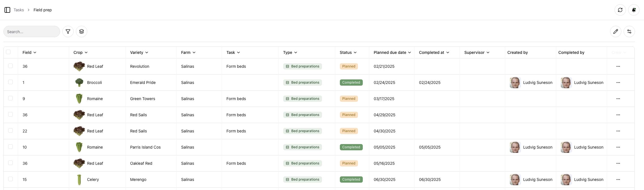Open row menu for 04/30/2025 row
The width and height of the screenshot is (644, 190).
click(x=618, y=131)
